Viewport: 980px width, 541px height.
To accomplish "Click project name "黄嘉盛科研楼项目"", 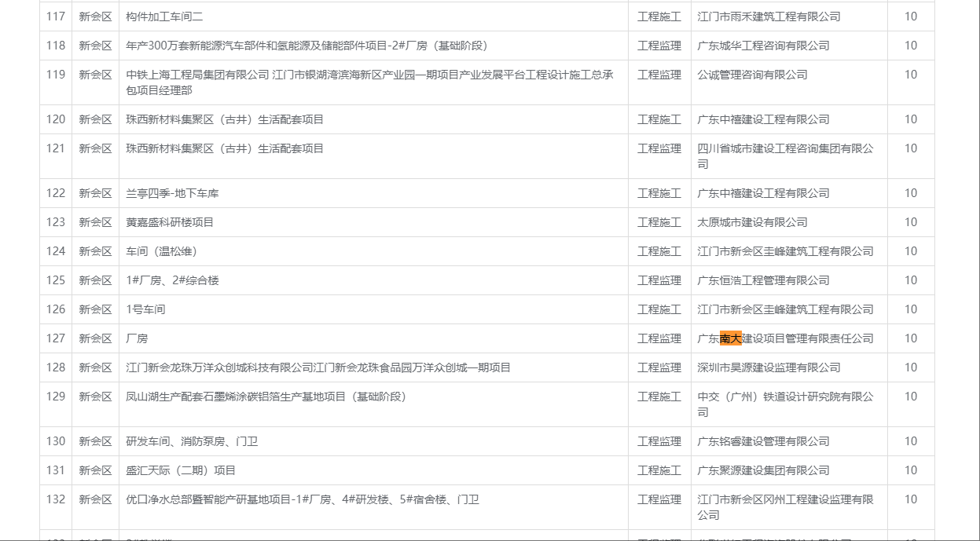I will coord(170,222).
